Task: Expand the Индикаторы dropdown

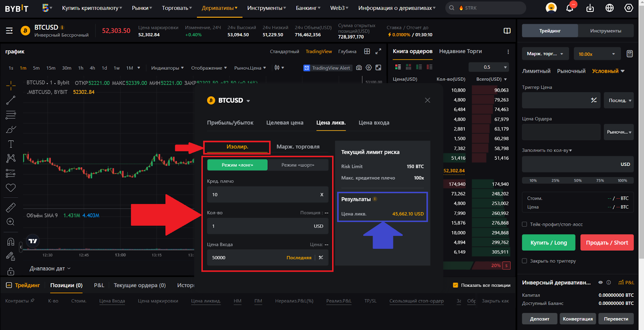Action: point(167,68)
